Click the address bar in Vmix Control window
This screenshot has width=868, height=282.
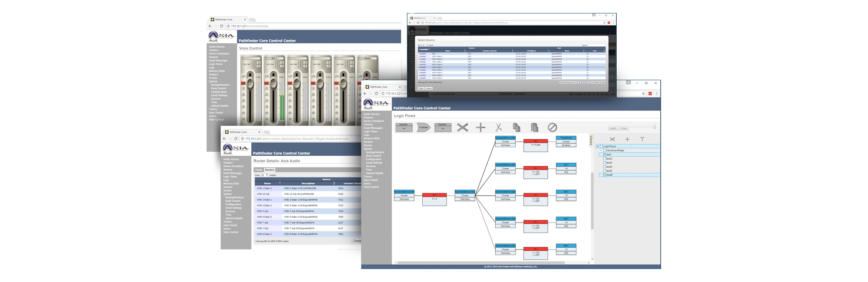[x=312, y=26]
